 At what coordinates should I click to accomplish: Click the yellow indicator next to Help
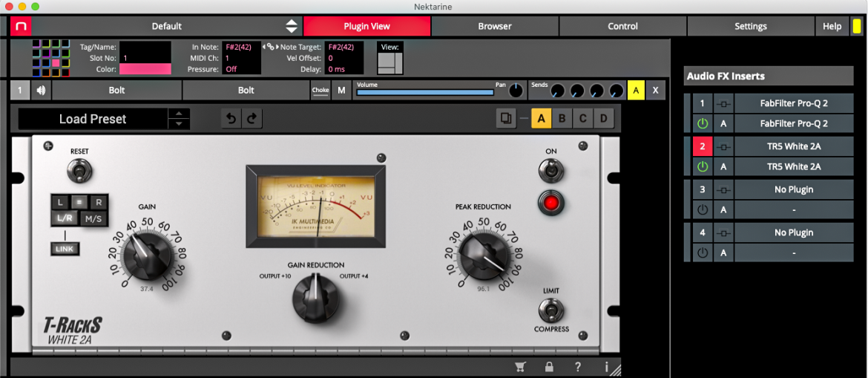(x=856, y=26)
